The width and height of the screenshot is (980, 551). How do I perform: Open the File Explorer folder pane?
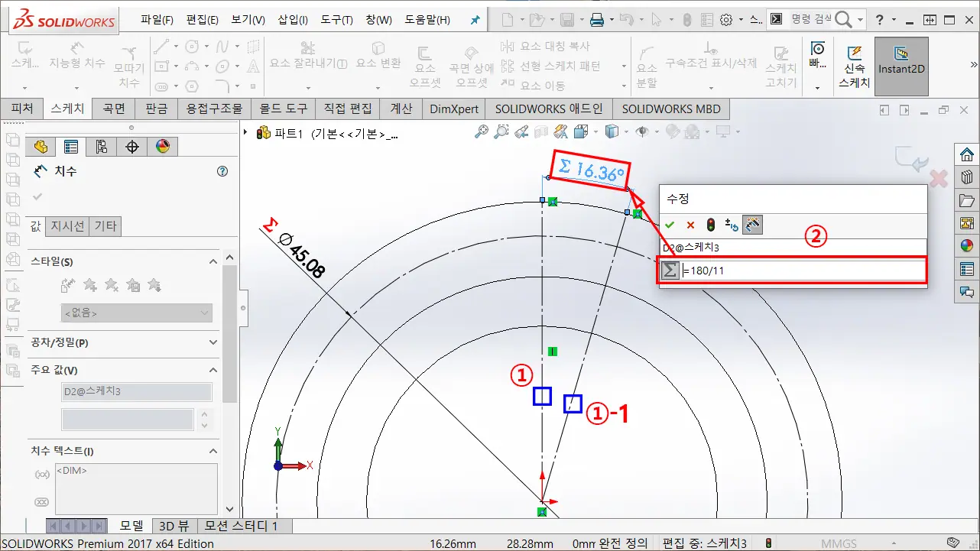click(x=967, y=200)
